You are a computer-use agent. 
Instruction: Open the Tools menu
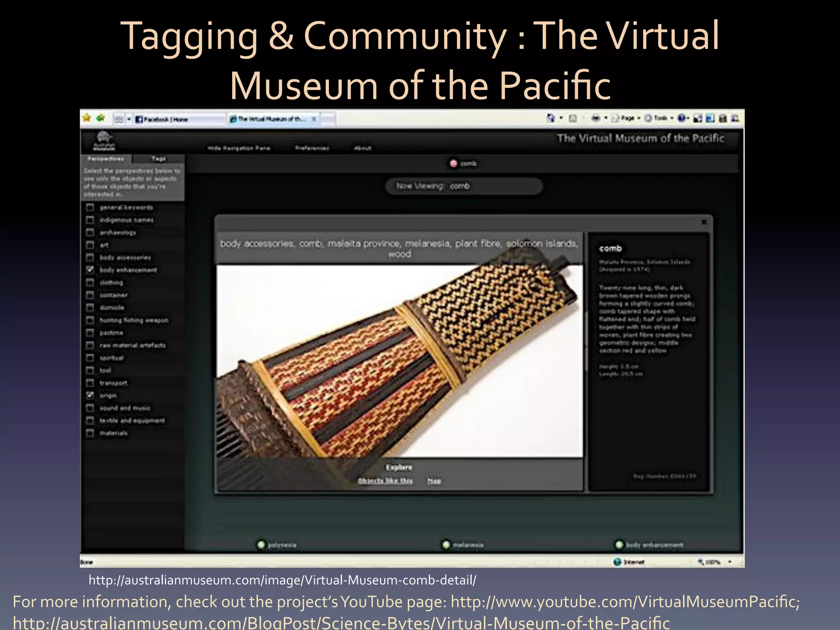pyautogui.click(x=659, y=118)
